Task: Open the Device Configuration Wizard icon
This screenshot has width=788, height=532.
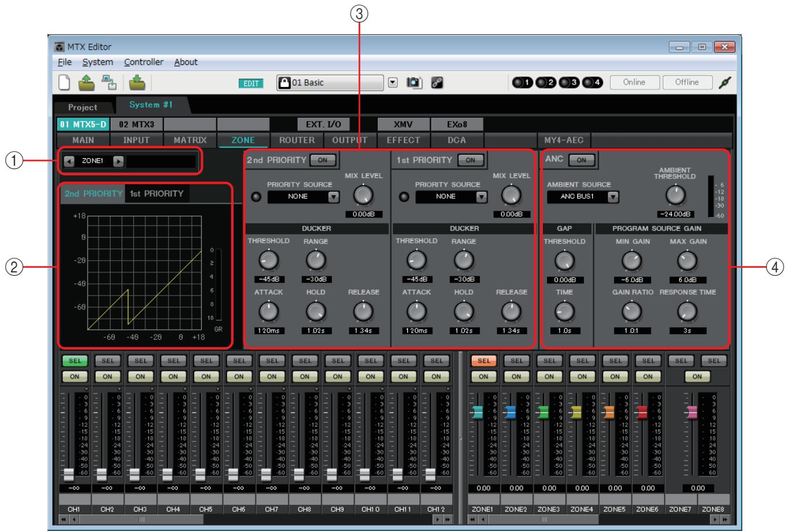Action: coord(109,83)
